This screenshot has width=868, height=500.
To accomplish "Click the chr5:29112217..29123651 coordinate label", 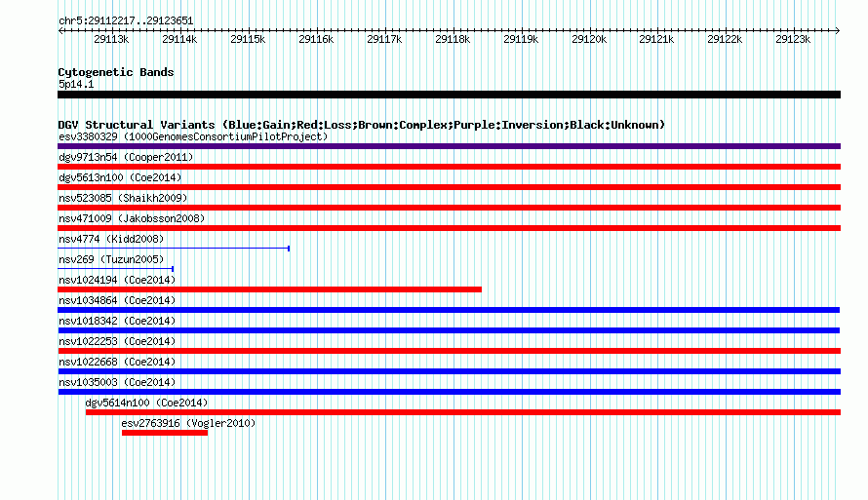I will pyautogui.click(x=126, y=21).
